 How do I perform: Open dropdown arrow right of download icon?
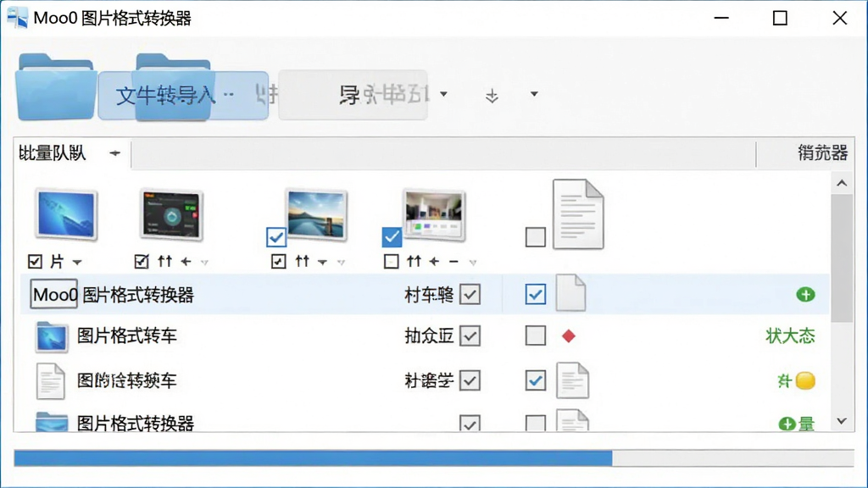point(534,94)
